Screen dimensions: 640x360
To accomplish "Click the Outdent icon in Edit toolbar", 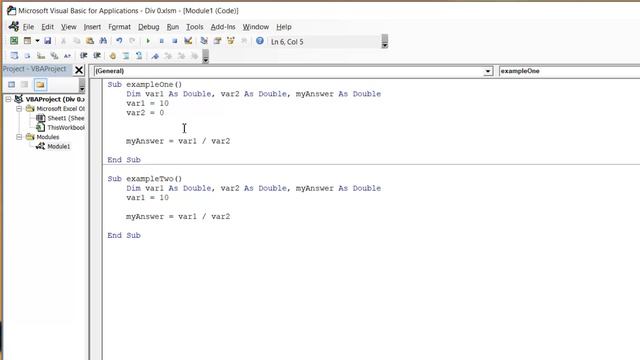I will pos(97,56).
